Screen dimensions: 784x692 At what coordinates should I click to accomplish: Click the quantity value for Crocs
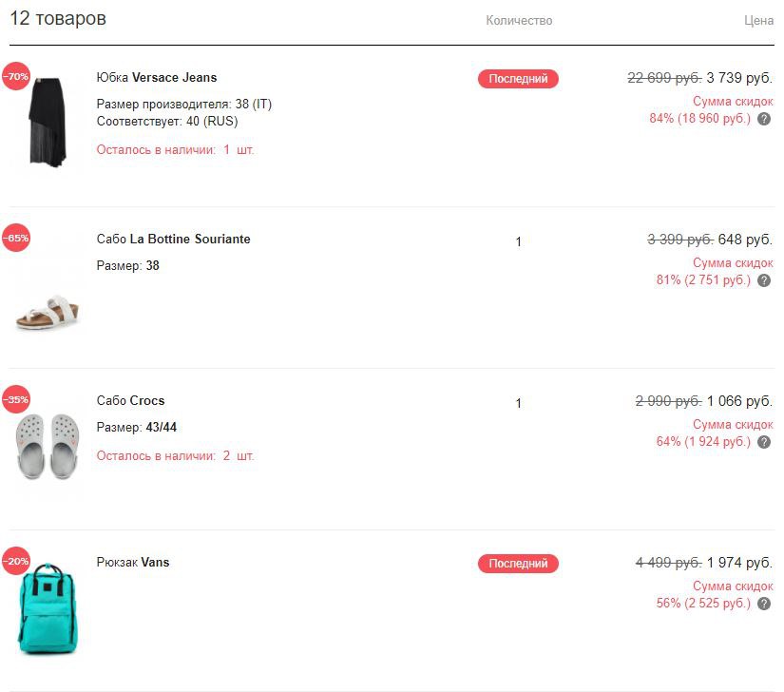coord(518,404)
